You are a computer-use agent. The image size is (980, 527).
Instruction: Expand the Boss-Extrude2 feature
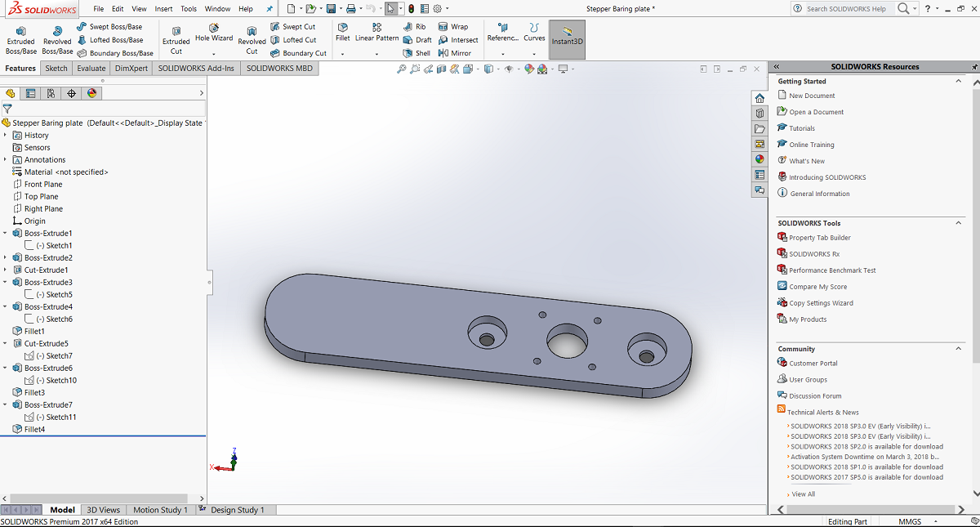pyautogui.click(x=6, y=257)
